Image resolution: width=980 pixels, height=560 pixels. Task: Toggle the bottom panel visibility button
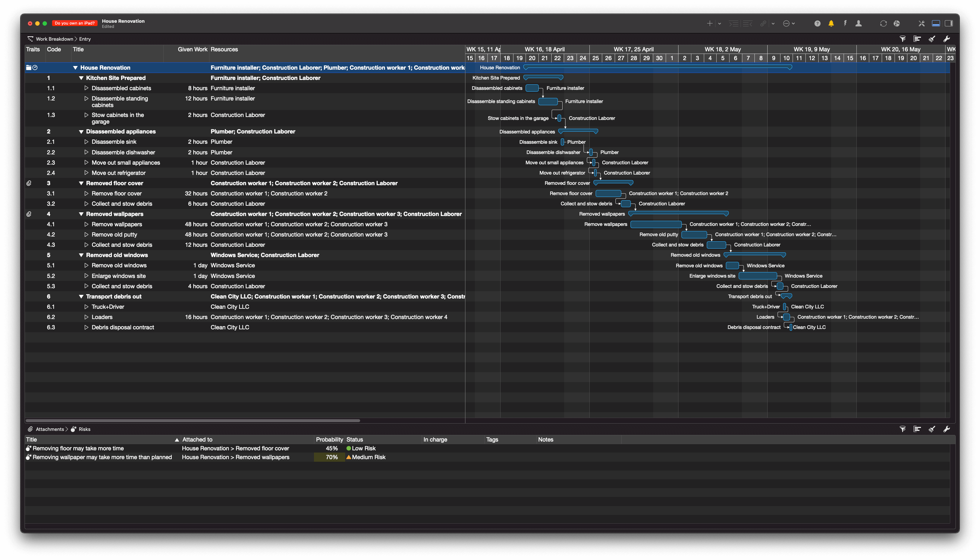[936, 23]
